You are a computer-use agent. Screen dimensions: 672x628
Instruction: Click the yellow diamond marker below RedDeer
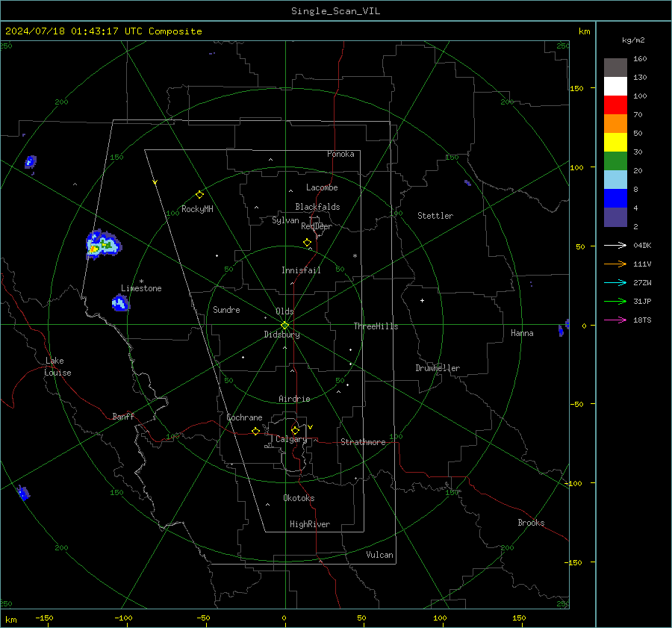coord(308,243)
